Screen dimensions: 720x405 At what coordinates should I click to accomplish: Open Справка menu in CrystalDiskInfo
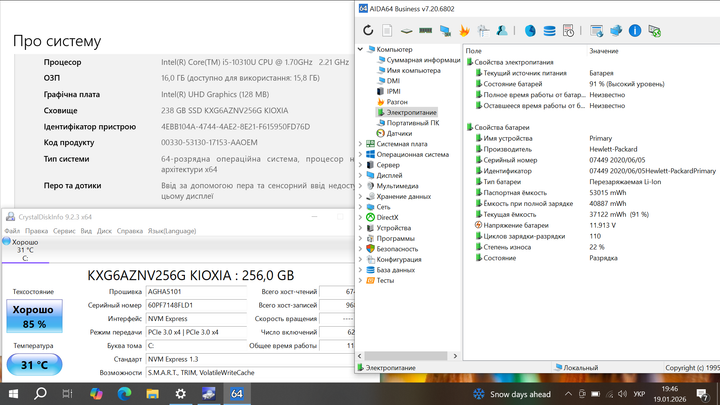pos(129,231)
